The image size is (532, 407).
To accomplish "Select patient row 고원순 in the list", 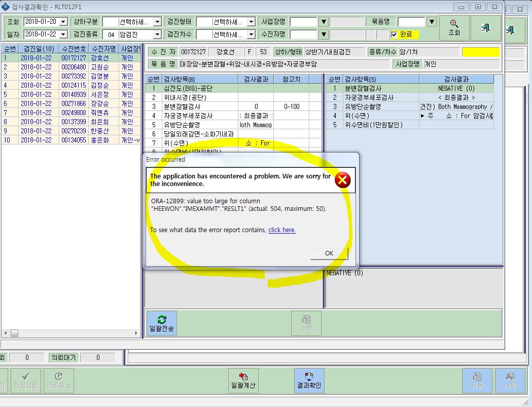I will tap(71, 67).
